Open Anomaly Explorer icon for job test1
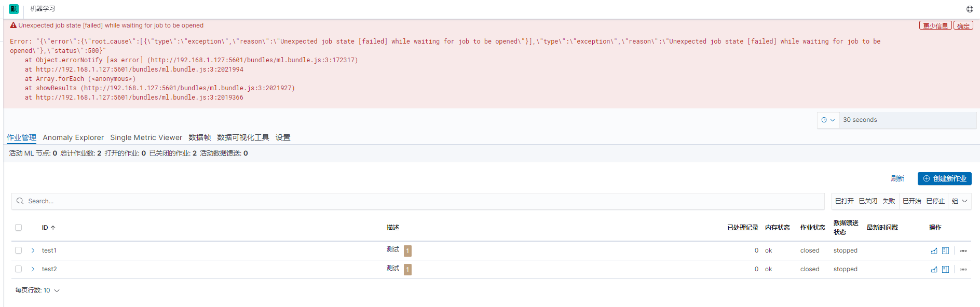Image resolution: width=980 pixels, height=307 pixels. (945, 251)
